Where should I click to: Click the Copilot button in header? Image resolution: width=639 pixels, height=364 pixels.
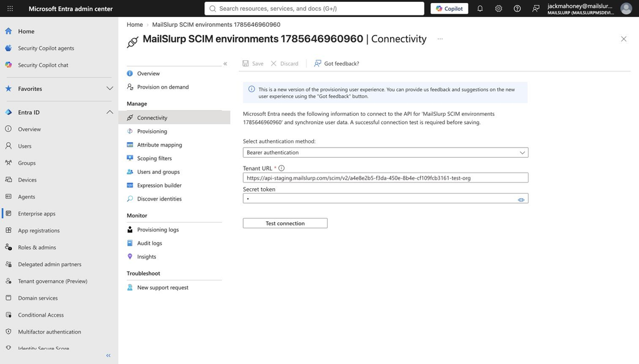click(x=449, y=9)
